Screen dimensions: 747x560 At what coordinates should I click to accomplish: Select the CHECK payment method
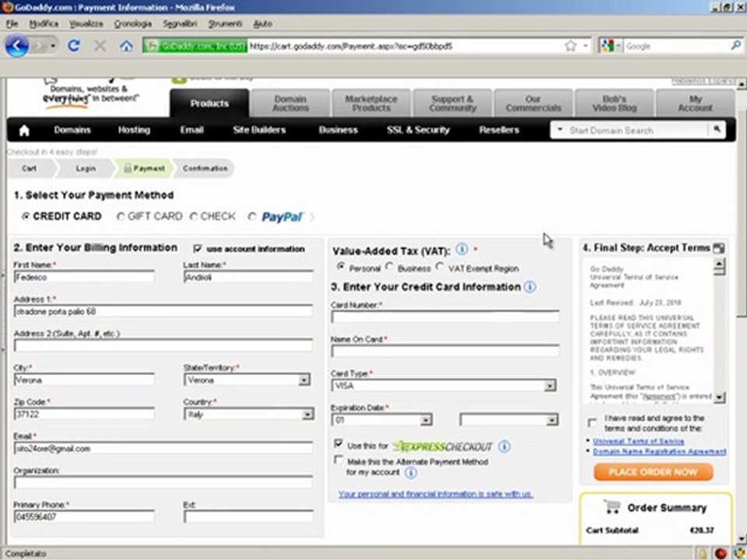[194, 216]
